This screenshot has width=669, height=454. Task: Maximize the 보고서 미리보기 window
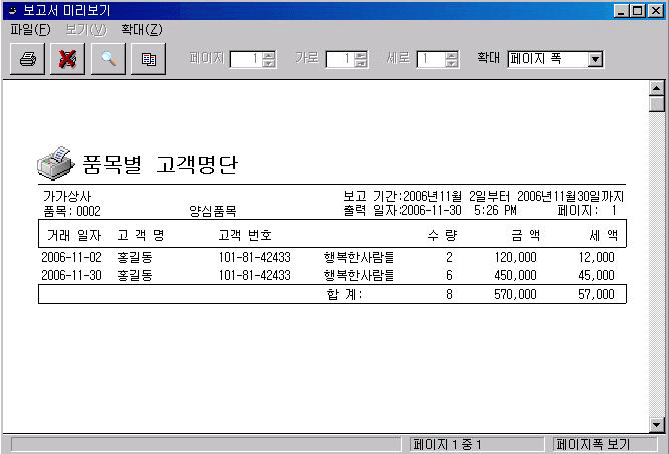[x=639, y=10]
